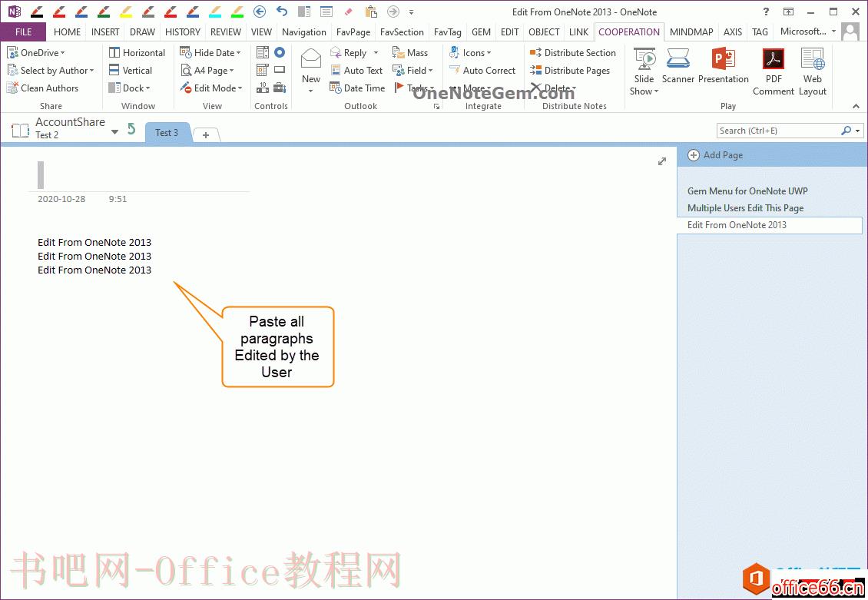Open Test 3 section tab
Screen dimensions: 868x600
(x=167, y=133)
